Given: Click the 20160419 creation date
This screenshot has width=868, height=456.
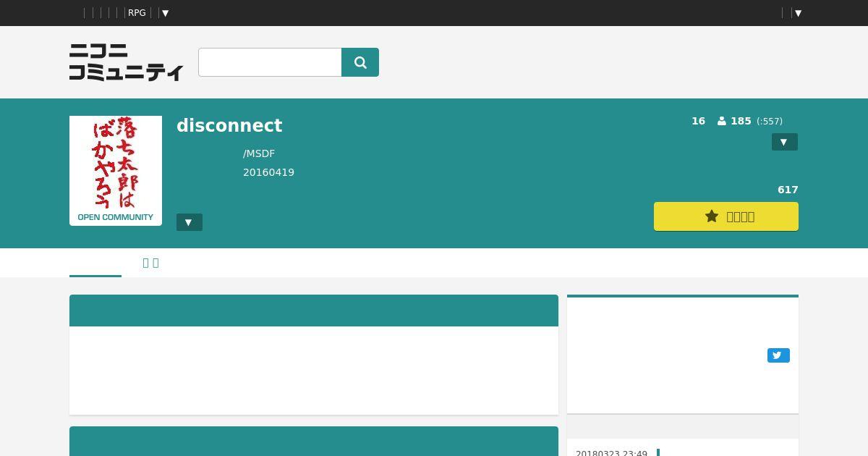Looking at the screenshot, I should 268,172.
